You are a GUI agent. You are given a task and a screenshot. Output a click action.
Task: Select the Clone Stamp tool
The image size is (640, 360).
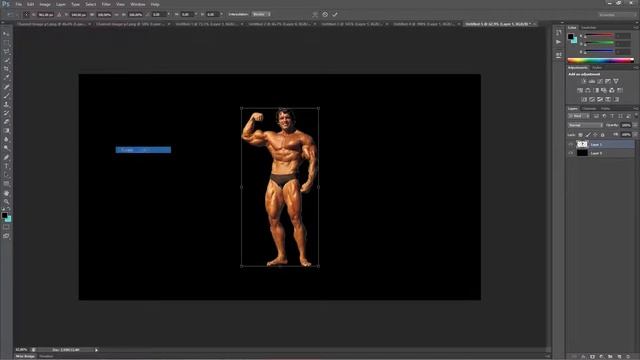(6, 104)
